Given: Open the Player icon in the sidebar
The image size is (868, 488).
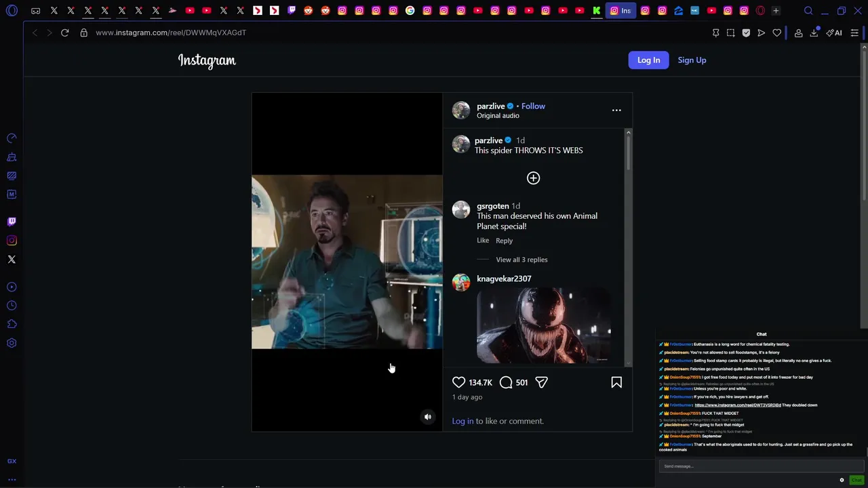Looking at the screenshot, I should coord(12,287).
